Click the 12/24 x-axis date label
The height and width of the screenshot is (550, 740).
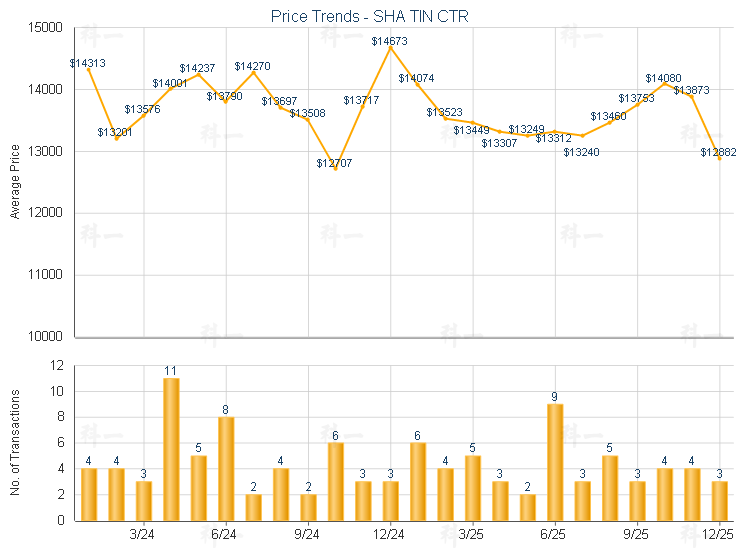pyautogui.click(x=391, y=535)
